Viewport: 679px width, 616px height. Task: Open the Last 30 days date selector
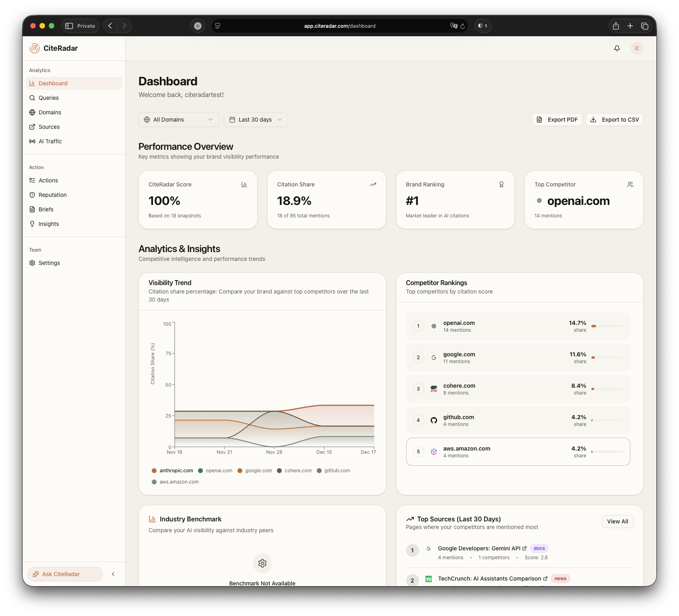(256, 120)
